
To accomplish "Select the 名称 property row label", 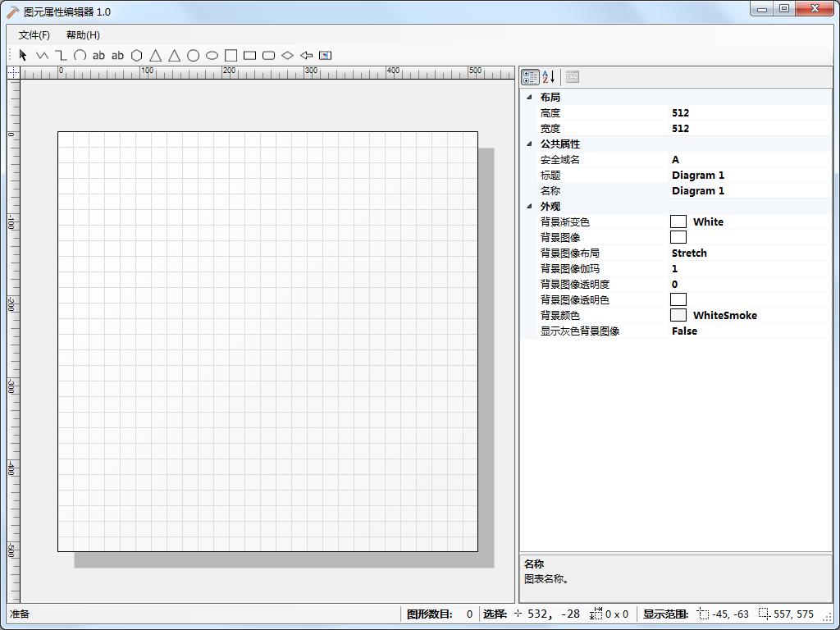I will point(550,190).
